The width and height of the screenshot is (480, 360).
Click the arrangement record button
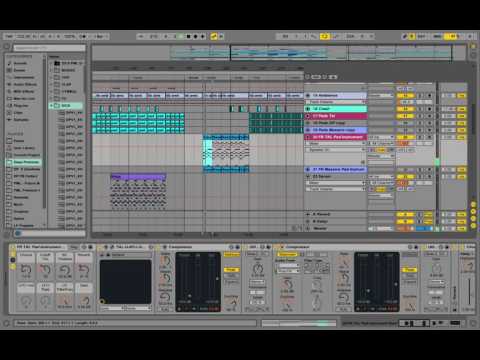[196, 36]
